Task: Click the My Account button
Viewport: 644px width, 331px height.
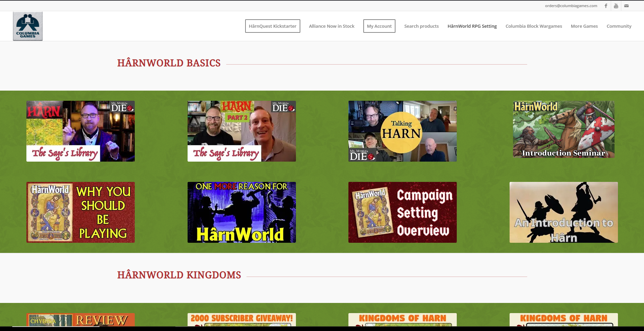Action: [x=379, y=26]
